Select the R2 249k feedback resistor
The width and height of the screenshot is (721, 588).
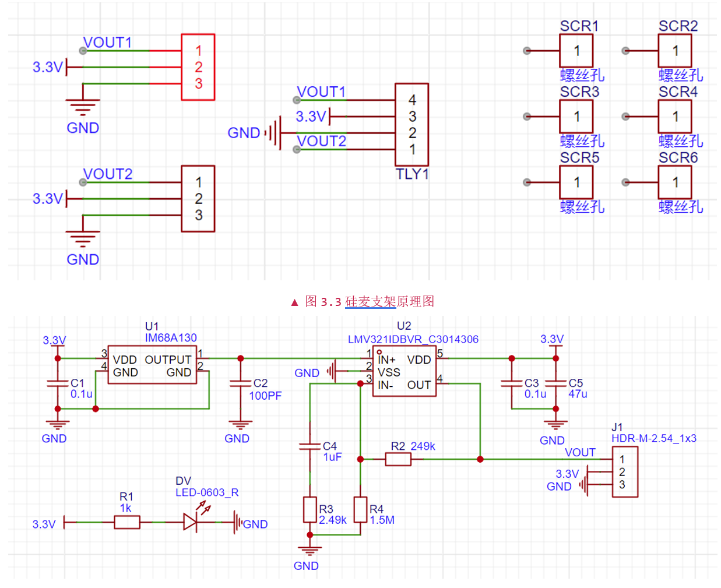[x=398, y=459]
